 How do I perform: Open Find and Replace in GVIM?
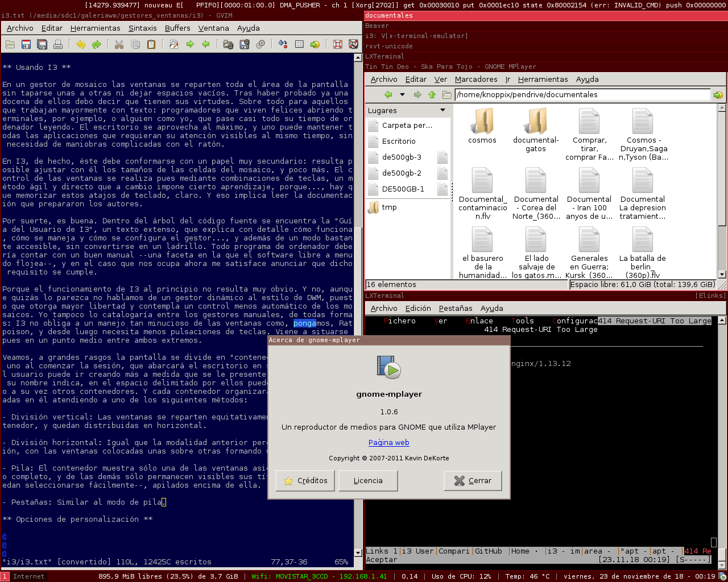click(174, 44)
